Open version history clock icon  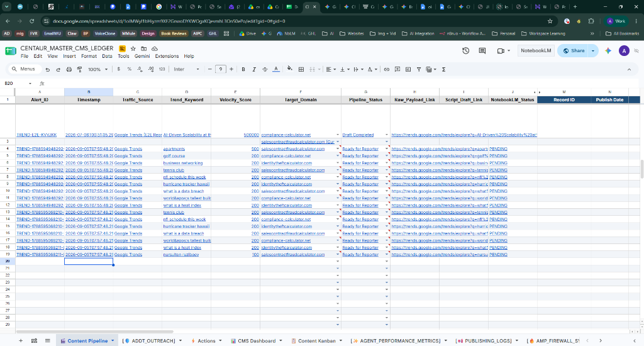point(465,50)
